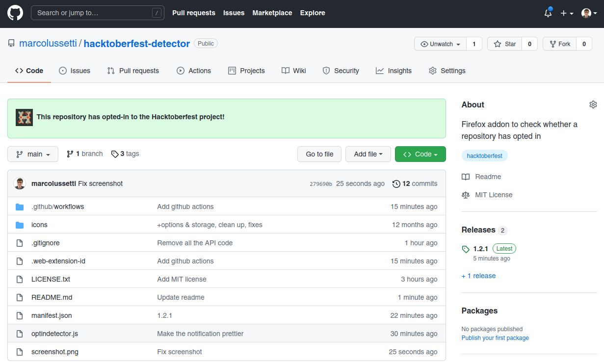
Task: Open the forks count 0
Action: pos(584,44)
